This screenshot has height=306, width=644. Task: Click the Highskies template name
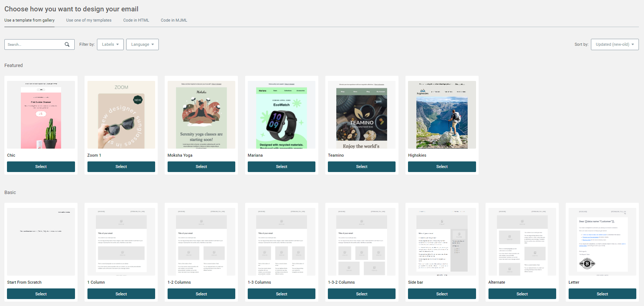(x=417, y=155)
